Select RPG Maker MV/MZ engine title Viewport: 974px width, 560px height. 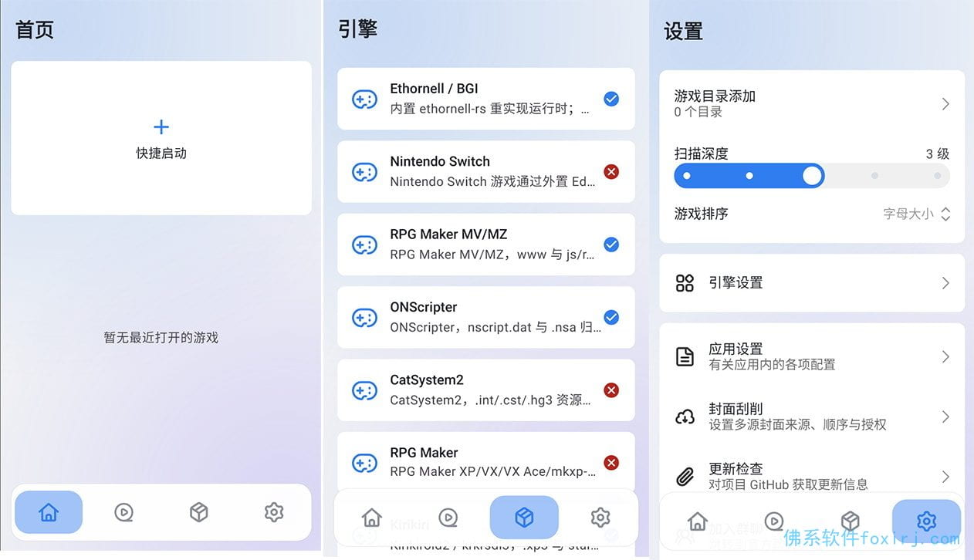(448, 234)
